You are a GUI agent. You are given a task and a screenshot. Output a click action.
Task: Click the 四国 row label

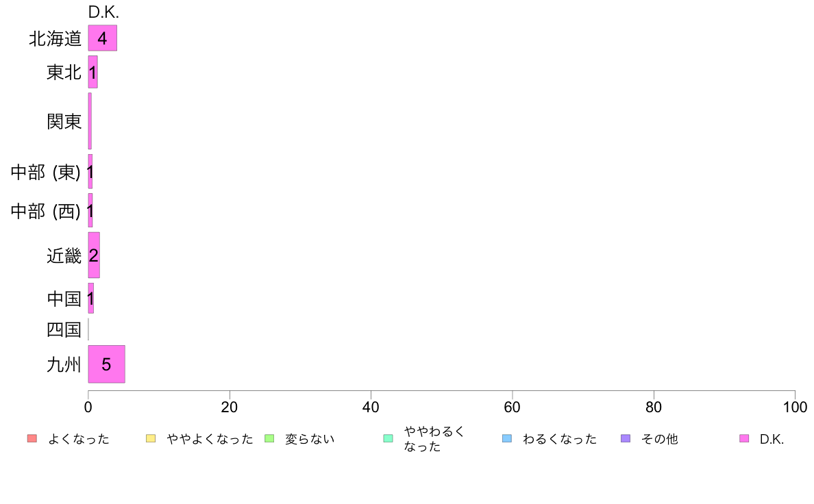point(64,329)
